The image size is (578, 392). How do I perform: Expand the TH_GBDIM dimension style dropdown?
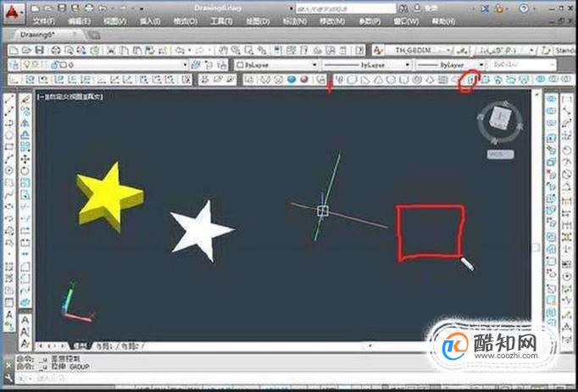coord(448,50)
